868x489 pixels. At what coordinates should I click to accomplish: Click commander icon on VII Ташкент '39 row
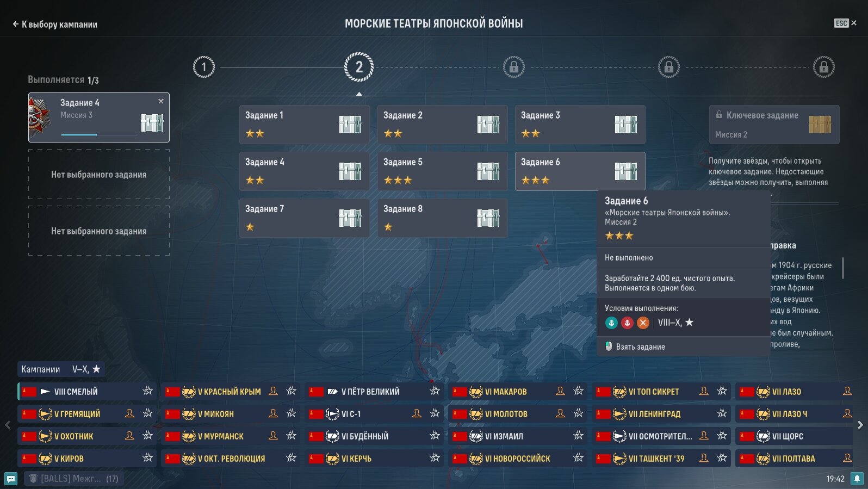(x=704, y=458)
